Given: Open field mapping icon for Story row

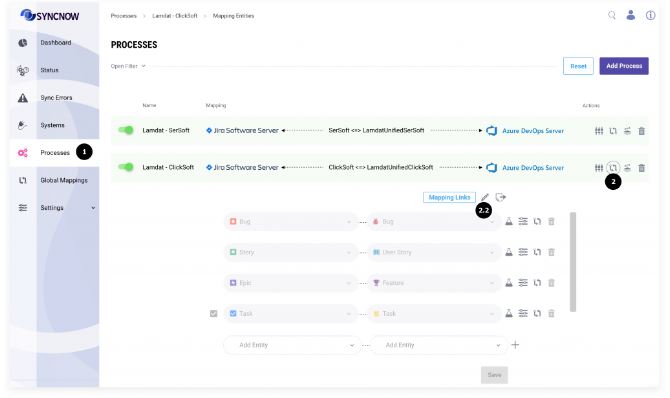Looking at the screenshot, I should 537,252.
